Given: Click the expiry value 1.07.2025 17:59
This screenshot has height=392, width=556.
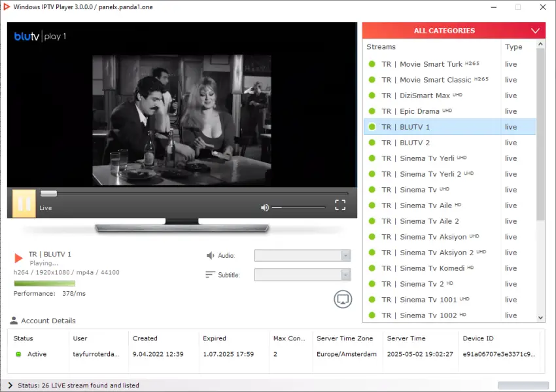Looking at the screenshot, I should point(228,354).
